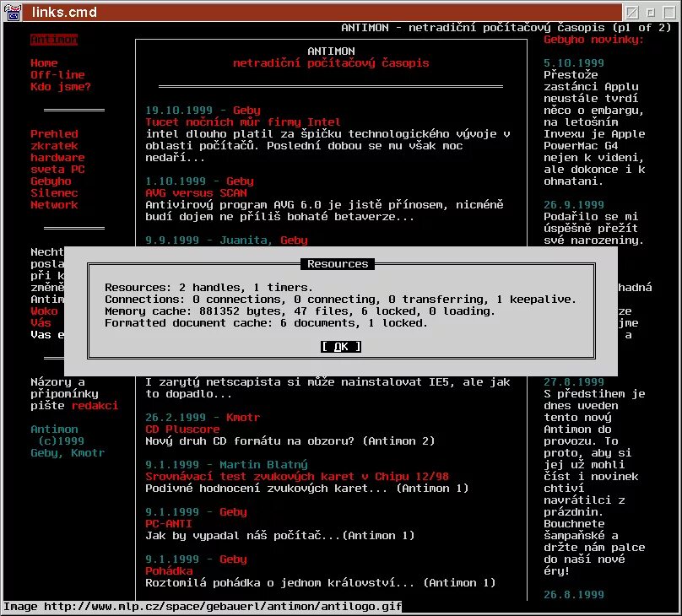Open article 'AVG versus SCAN'
682x616 pixels.
196,193
